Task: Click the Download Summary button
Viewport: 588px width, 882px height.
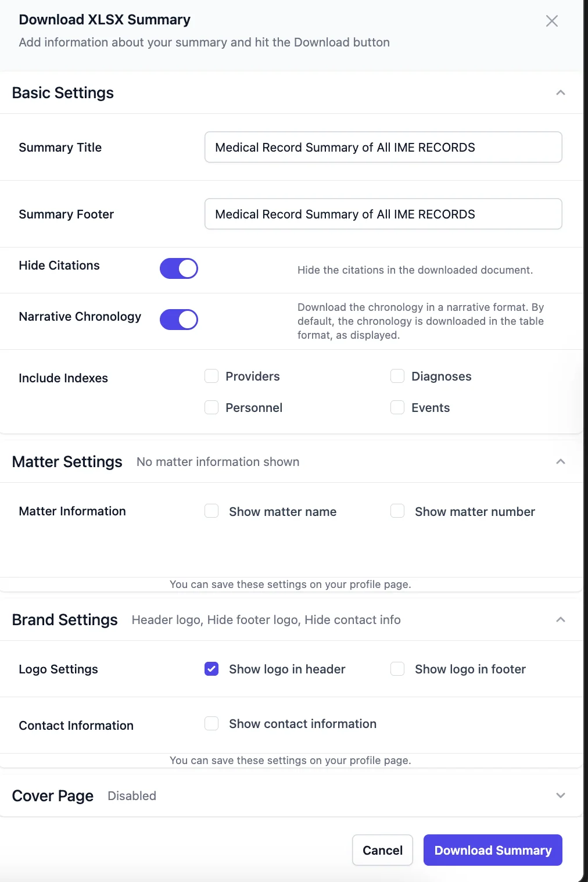Action: click(493, 851)
